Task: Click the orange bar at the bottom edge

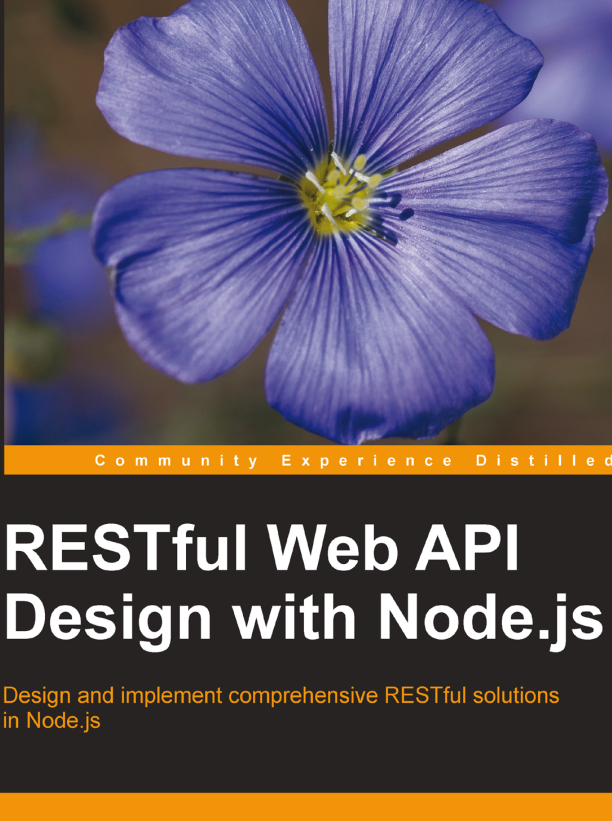Action: (306, 807)
